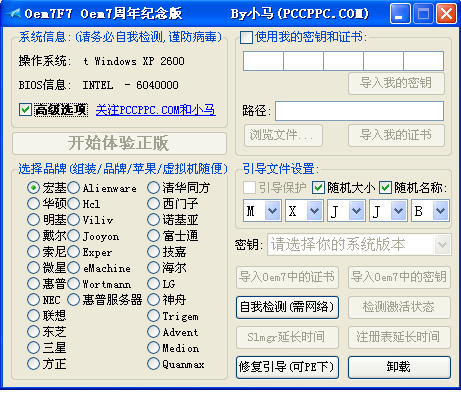This screenshot has width=461, height=393.
Task: Choose the 神舟 brand option
Action: click(x=153, y=299)
